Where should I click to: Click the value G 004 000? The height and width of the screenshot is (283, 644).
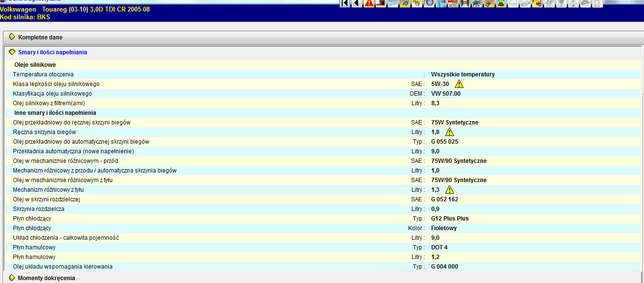tap(445, 267)
